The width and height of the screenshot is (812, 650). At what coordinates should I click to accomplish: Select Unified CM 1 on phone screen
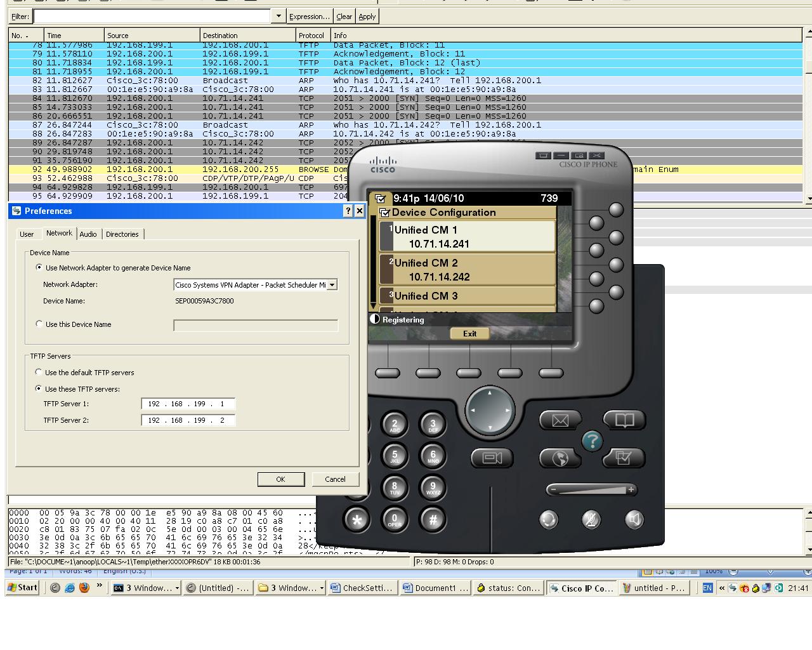coord(468,236)
